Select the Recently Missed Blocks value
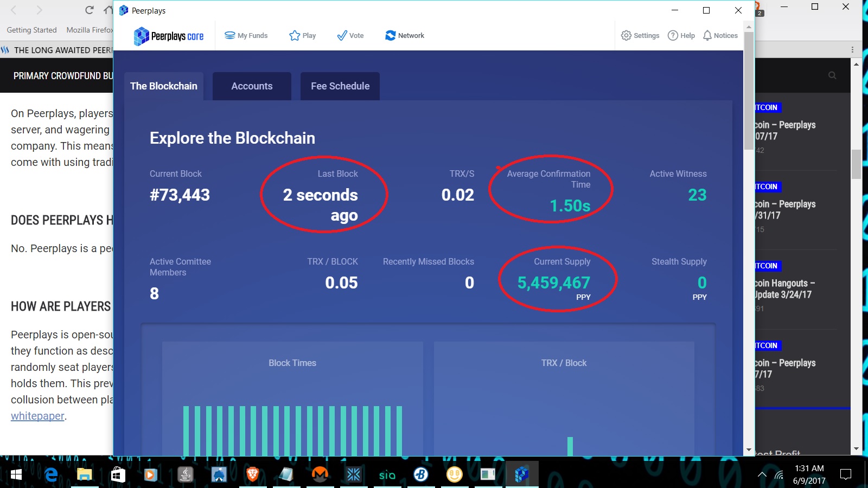The image size is (868, 488). point(469,283)
